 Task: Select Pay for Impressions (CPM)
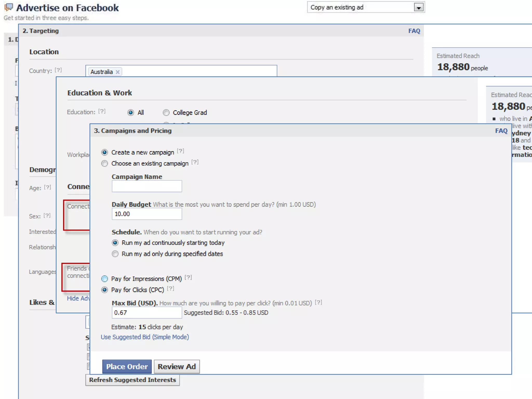104,279
